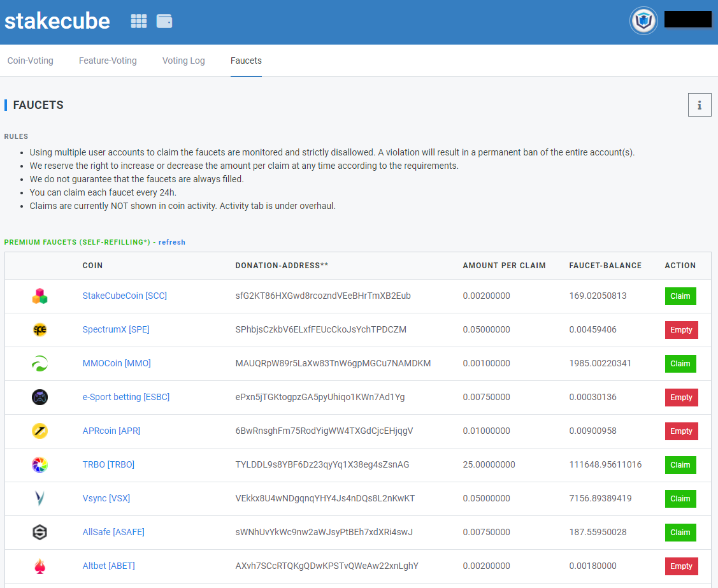Click the SpectrumX coin logo
The image size is (718, 588).
(x=40, y=330)
